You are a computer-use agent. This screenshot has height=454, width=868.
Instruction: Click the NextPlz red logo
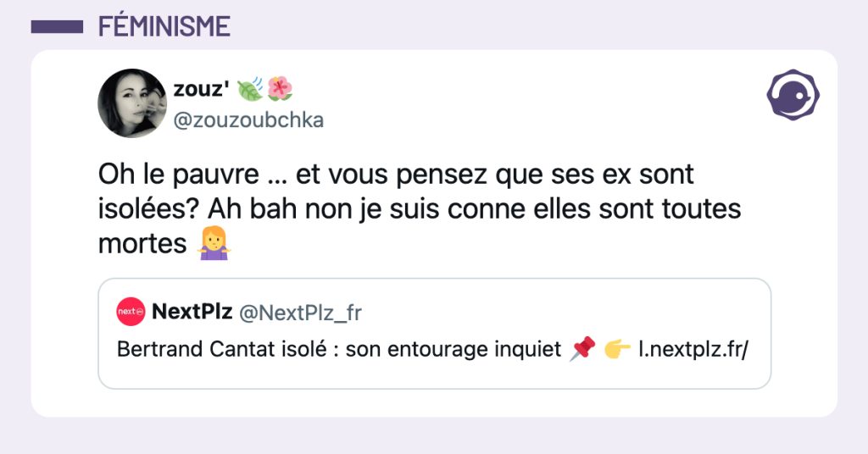131,312
